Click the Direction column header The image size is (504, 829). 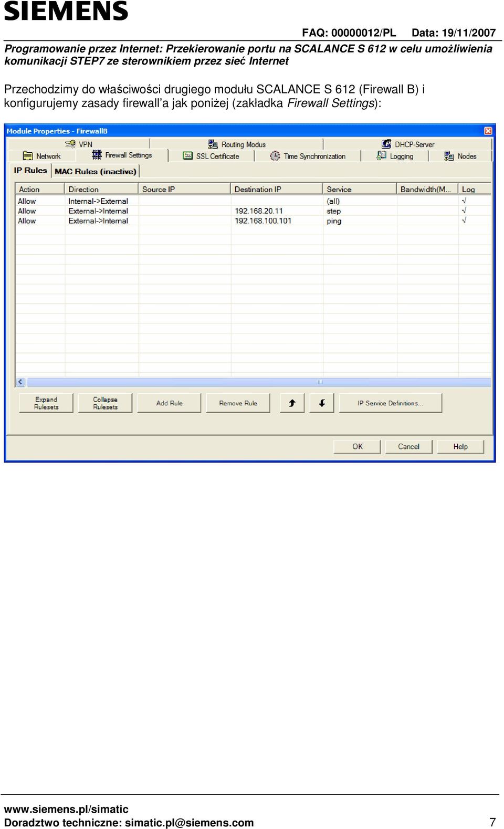(x=101, y=189)
